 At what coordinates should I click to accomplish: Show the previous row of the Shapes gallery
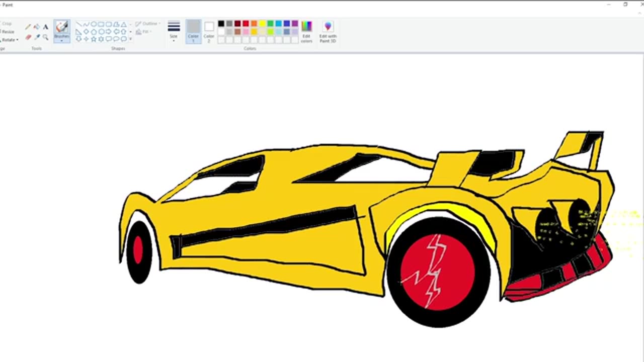point(130,24)
